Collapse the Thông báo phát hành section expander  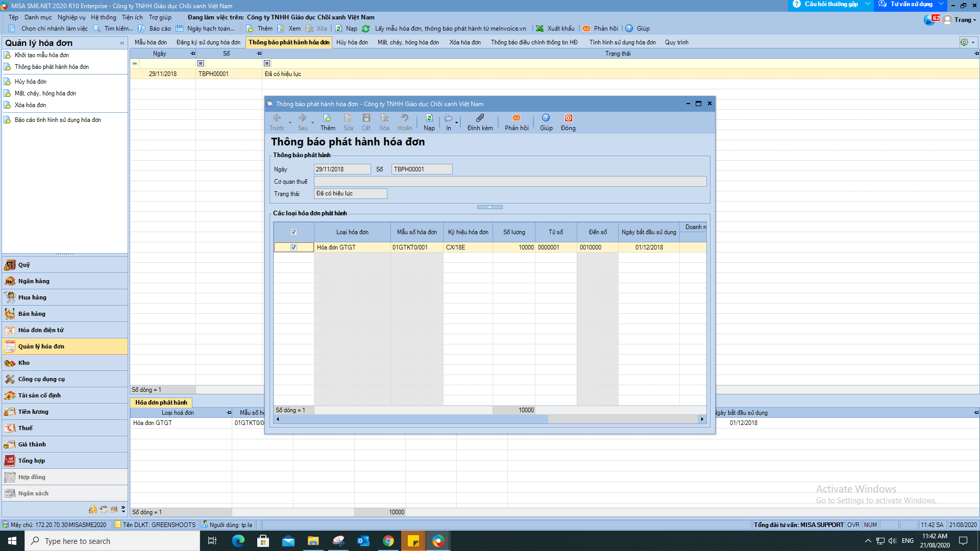click(x=489, y=207)
